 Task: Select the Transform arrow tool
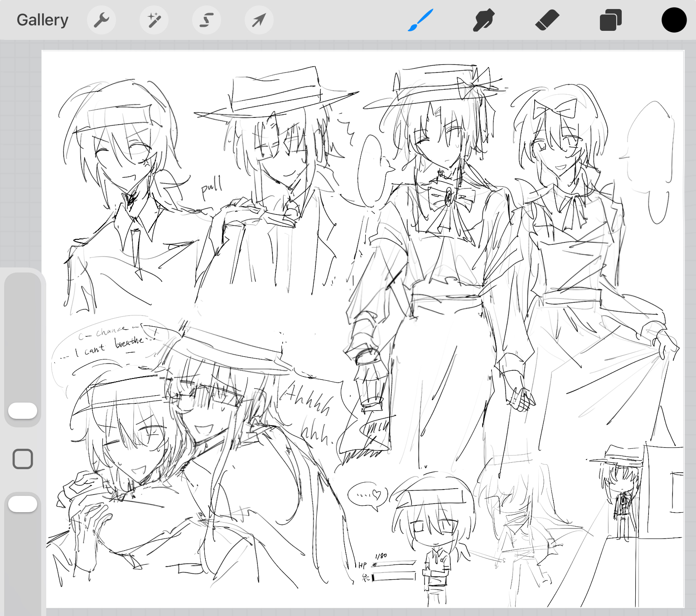point(259,20)
